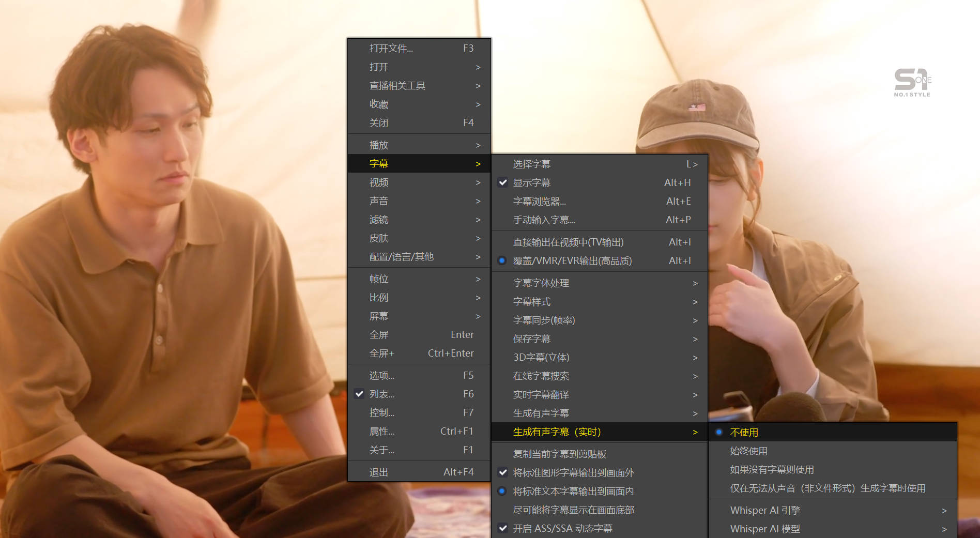The width and height of the screenshot is (980, 538).
Task: Select 关闭 F4 menu entry
Action: pyautogui.click(x=419, y=123)
